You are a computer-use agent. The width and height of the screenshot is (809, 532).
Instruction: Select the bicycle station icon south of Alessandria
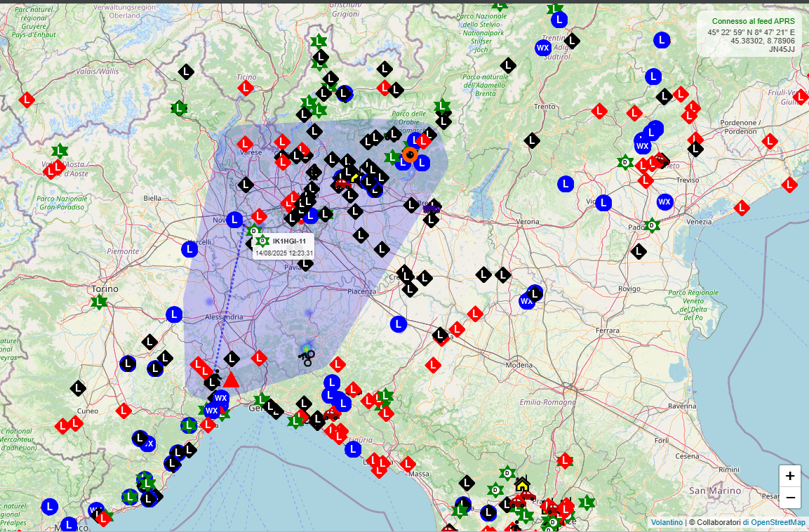307,356
